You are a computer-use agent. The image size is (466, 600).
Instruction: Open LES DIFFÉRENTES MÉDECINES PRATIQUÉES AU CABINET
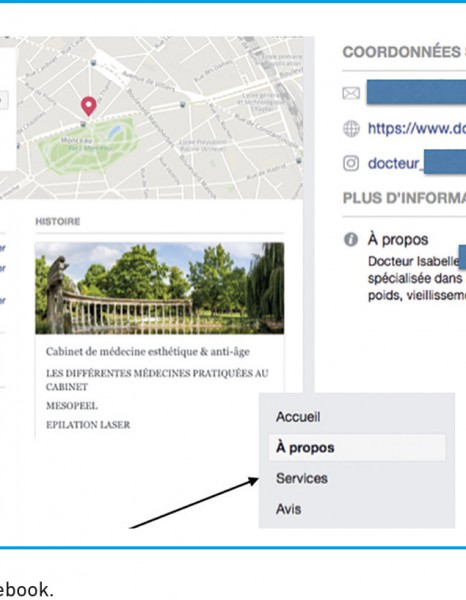pyautogui.click(x=157, y=380)
